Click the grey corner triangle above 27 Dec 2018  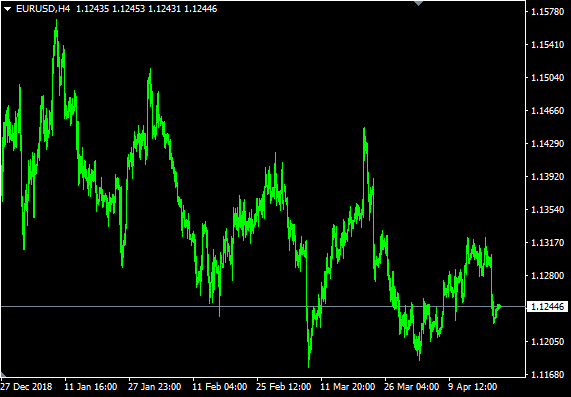point(3,374)
